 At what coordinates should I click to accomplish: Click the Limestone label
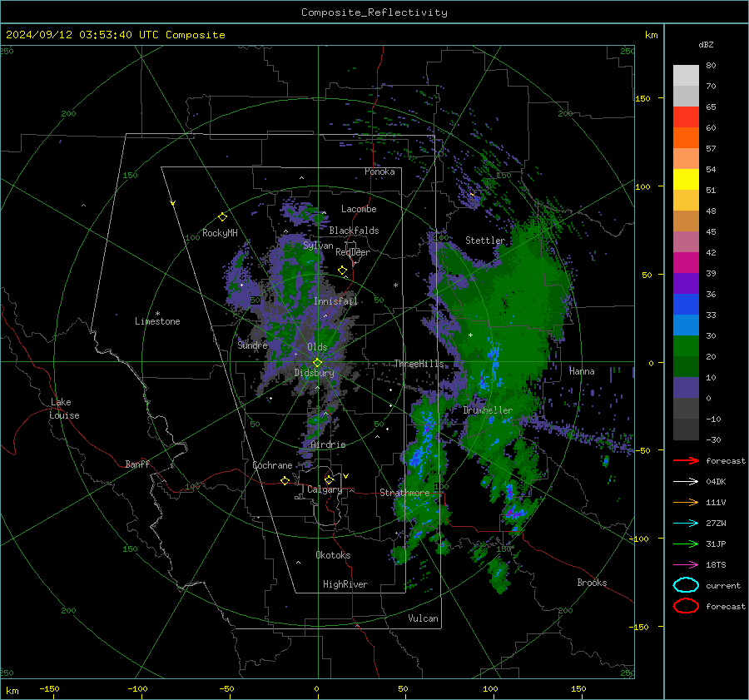(157, 321)
